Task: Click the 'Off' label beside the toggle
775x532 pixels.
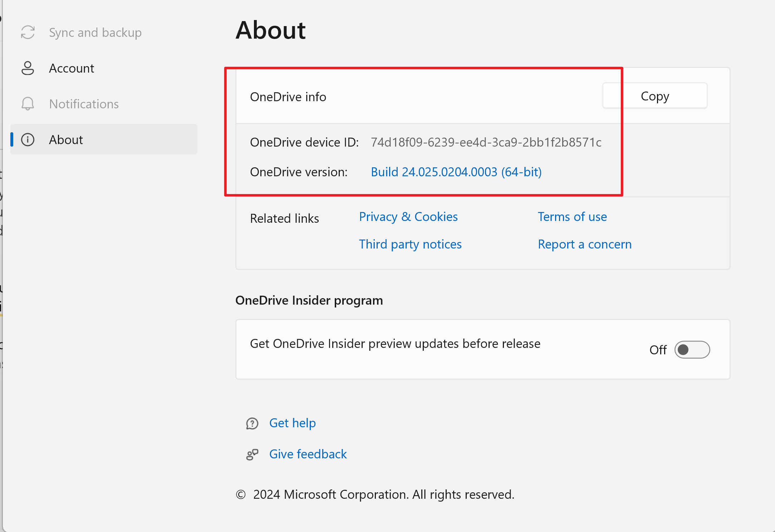Action: (658, 350)
